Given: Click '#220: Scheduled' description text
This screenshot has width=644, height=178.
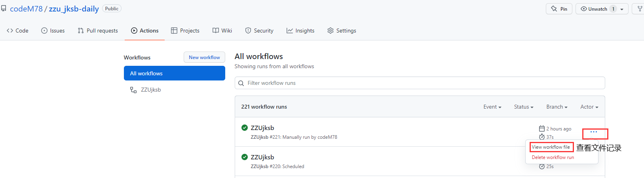Looking at the screenshot, I should (287, 167).
